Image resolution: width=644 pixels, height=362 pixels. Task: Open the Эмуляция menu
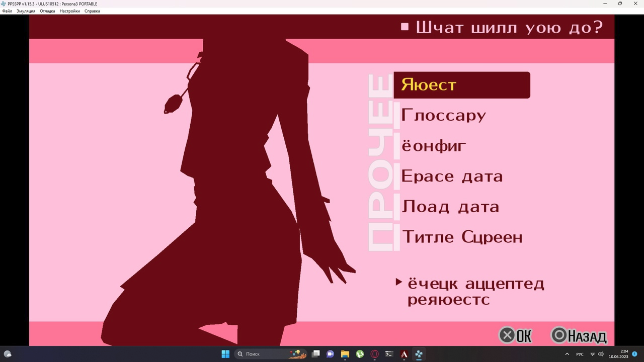click(x=26, y=11)
